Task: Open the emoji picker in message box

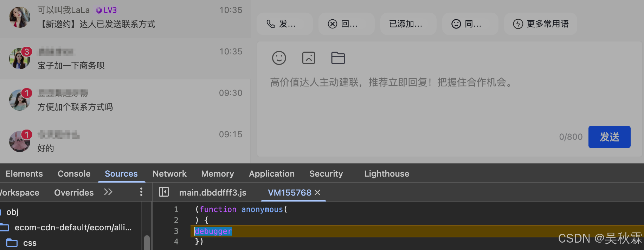Action: click(279, 58)
